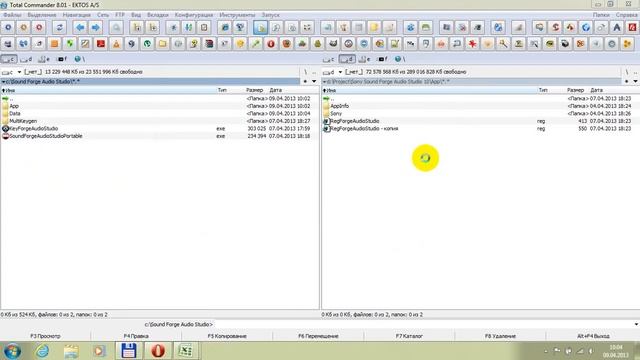Viewport: 640px width, 360px height.
Task: Select KeyForgeAudioStudio exe file
Action: [x=160, y=129]
